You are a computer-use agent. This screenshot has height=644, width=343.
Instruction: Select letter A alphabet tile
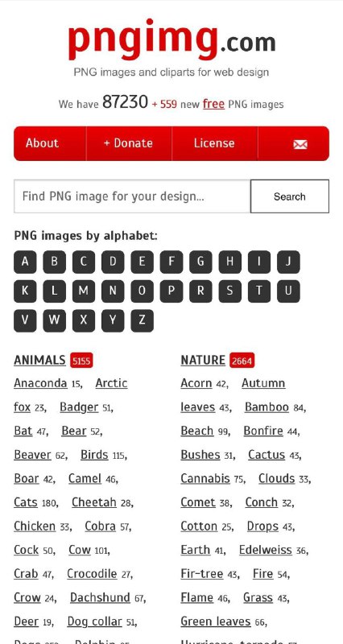(25, 262)
